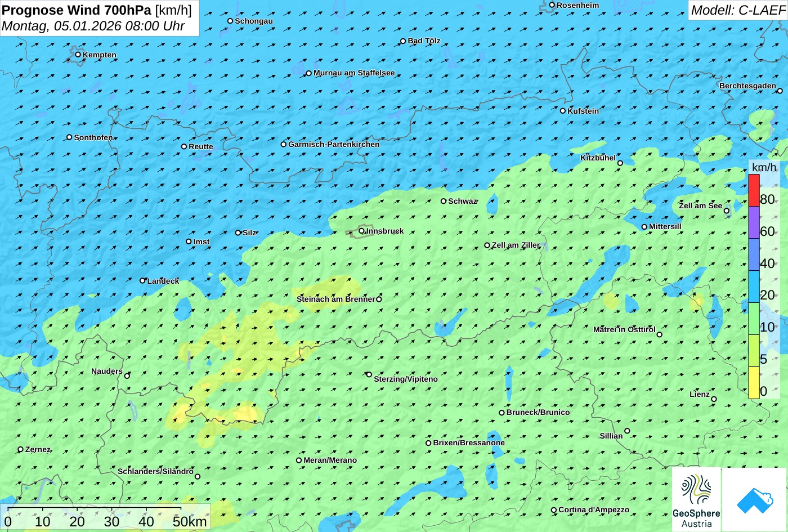Click the 'Schwaz' label
This screenshot has width=788, height=532.
pyautogui.click(x=463, y=201)
